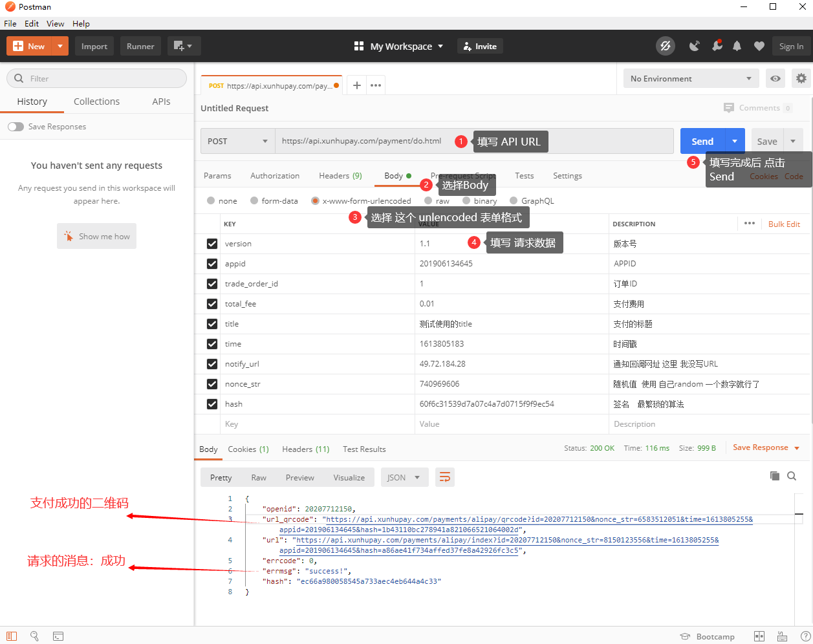Image resolution: width=813 pixels, height=644 pixels.
Task: Click the blue Send button
Action: (x=702, y=141)
